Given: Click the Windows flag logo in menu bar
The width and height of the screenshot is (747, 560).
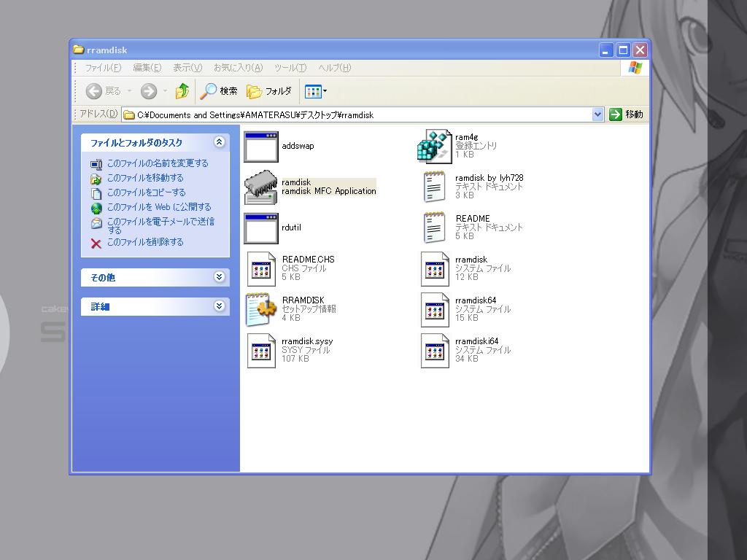Looking at the screenshot, I should point(635,68).
